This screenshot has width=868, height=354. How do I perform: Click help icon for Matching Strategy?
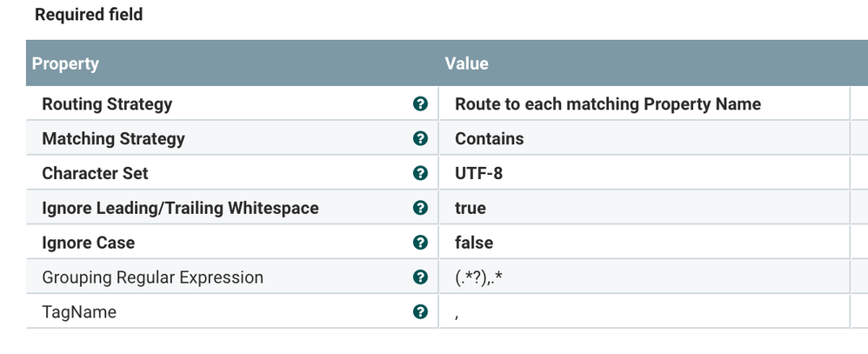coord(421,139)
